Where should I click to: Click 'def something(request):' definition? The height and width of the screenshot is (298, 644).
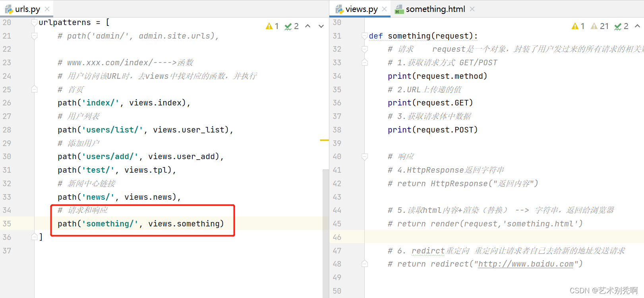tap(423, 36)
